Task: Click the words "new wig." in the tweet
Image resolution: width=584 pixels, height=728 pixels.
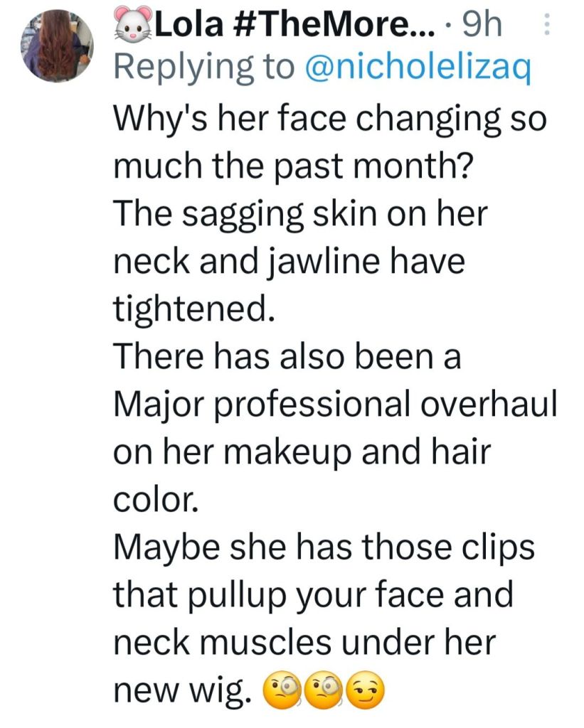Action: click(x=184, y=690)
